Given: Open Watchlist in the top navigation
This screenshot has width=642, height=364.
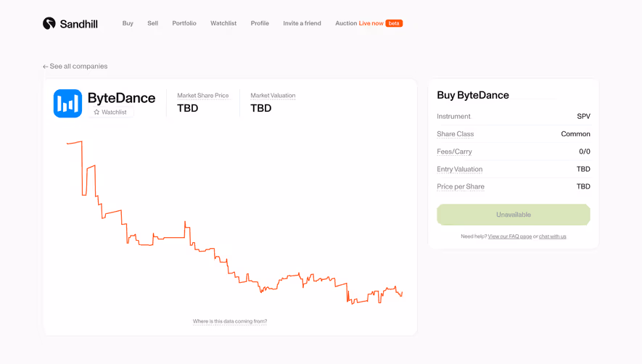Looking at the screenshot, I should pyautogui.click(x=223, y=23).
